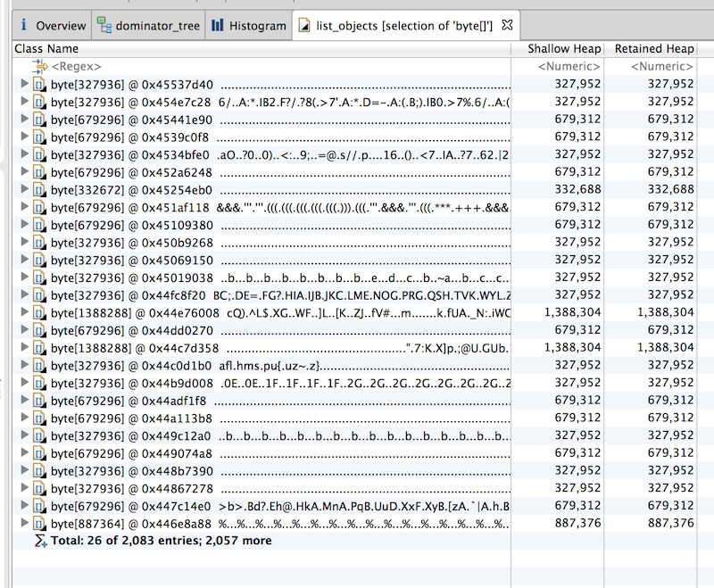Image resolution: width=714 pixels, height=588 pixels.
Task: Select row byte[327936] @ 0x44fc8f20
Action: click(354, 295)
